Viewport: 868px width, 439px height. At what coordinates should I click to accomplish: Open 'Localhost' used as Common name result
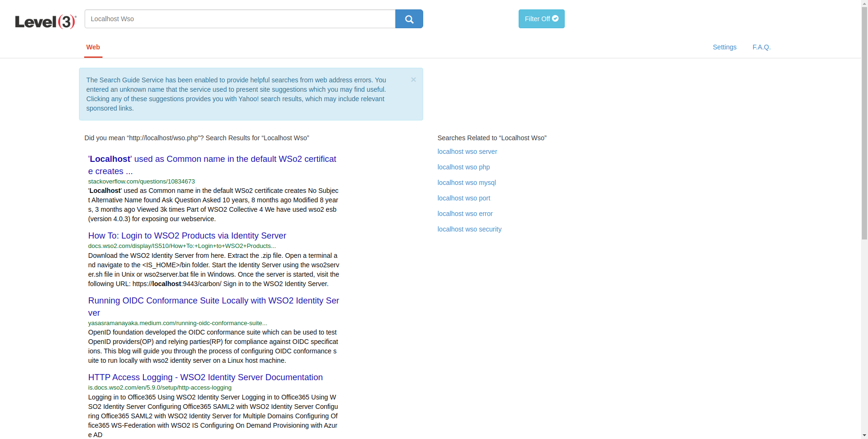(212, 165)
